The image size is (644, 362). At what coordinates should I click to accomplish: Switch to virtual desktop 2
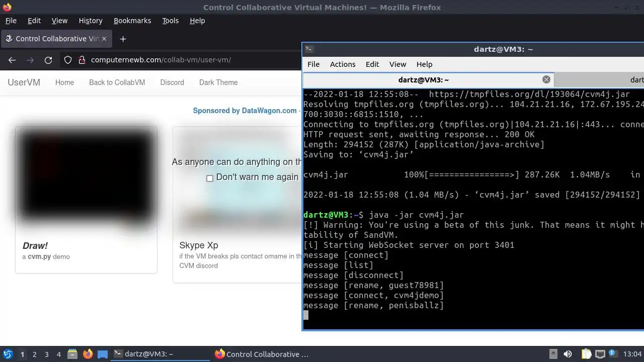34,354
